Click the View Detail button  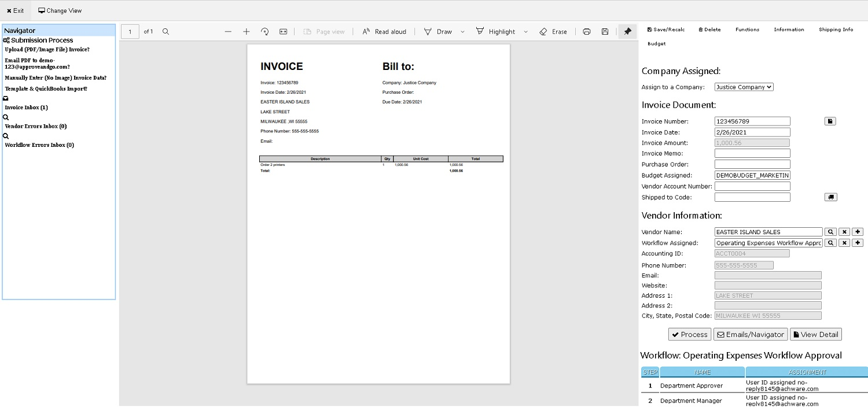click(x=816, y=335)
